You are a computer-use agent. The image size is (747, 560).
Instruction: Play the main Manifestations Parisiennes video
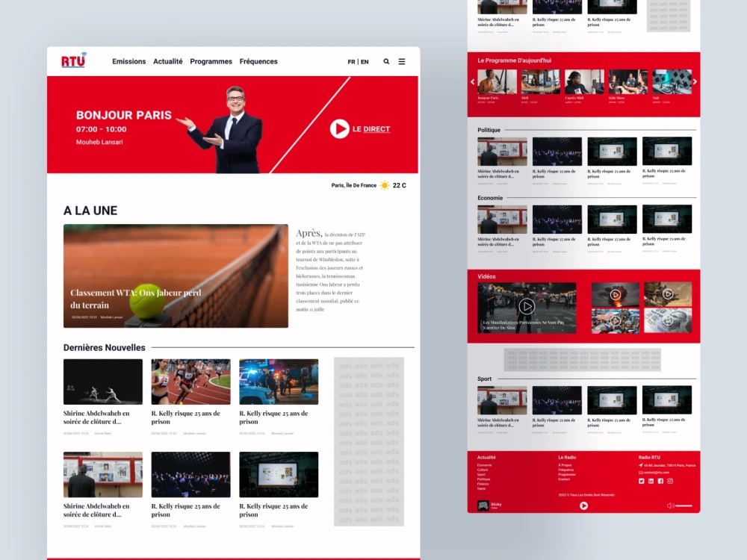527,307
